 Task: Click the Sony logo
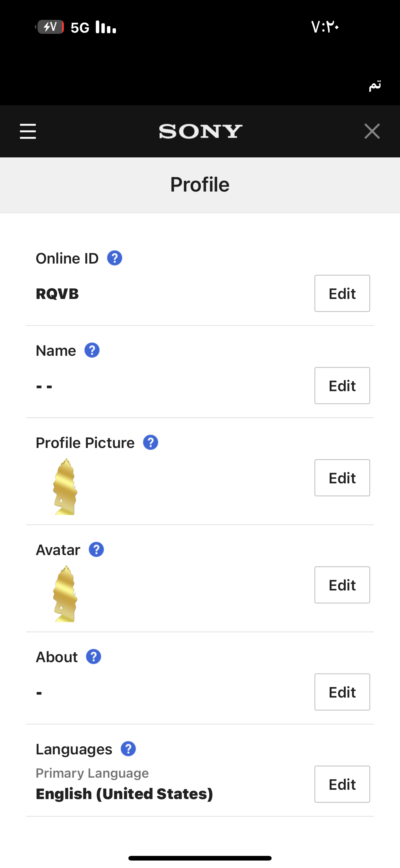(x=200, y=131)
